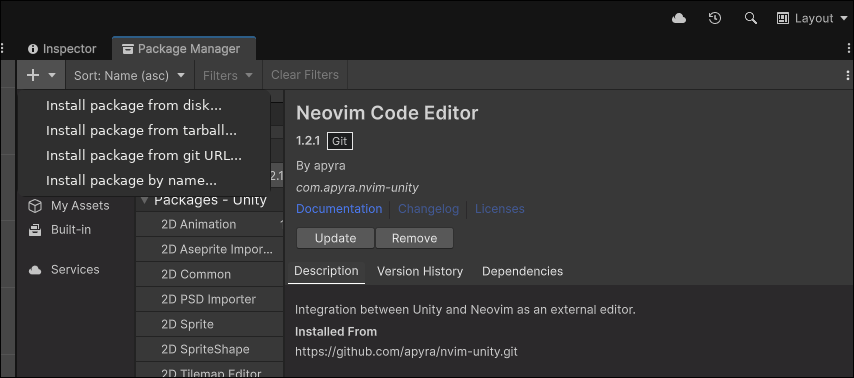The image size is (854, 378).
Task: Click the Services cloud icon
Action: [x=35, y=270]
